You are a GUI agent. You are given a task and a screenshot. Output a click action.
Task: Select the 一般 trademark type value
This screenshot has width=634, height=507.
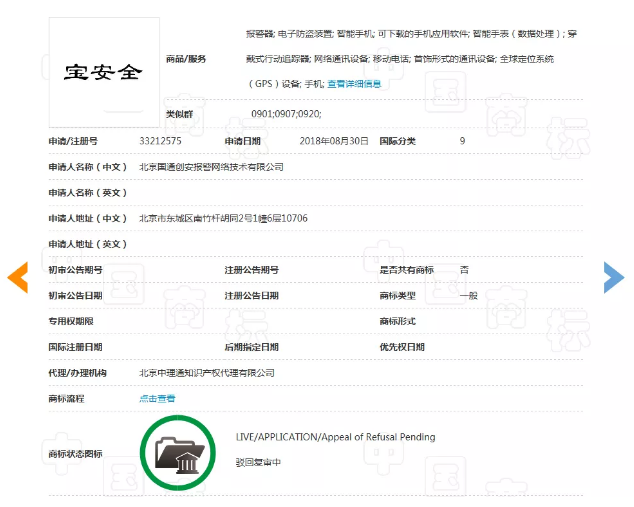pos(469,296)
